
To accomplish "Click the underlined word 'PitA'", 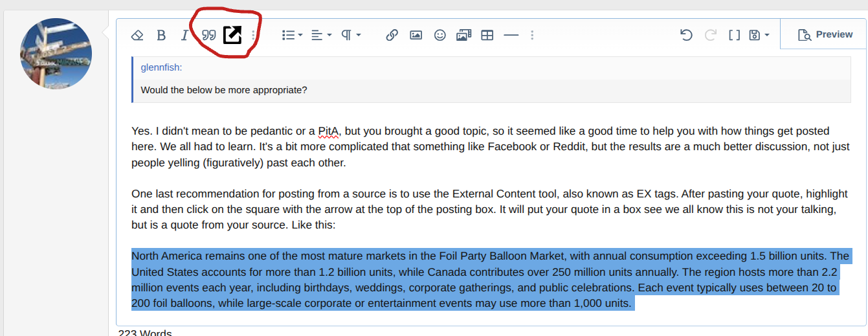I will pos(329,131).
